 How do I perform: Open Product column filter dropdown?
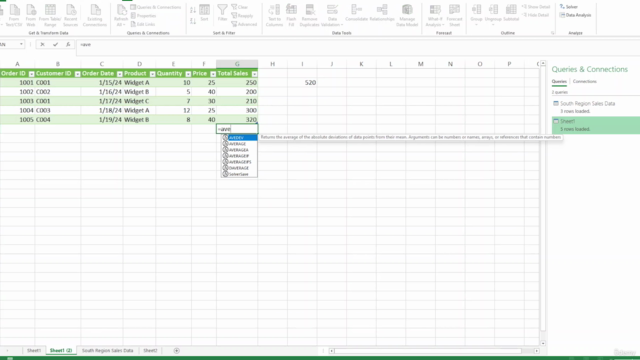pyautogui.click(x=152, y=74)
